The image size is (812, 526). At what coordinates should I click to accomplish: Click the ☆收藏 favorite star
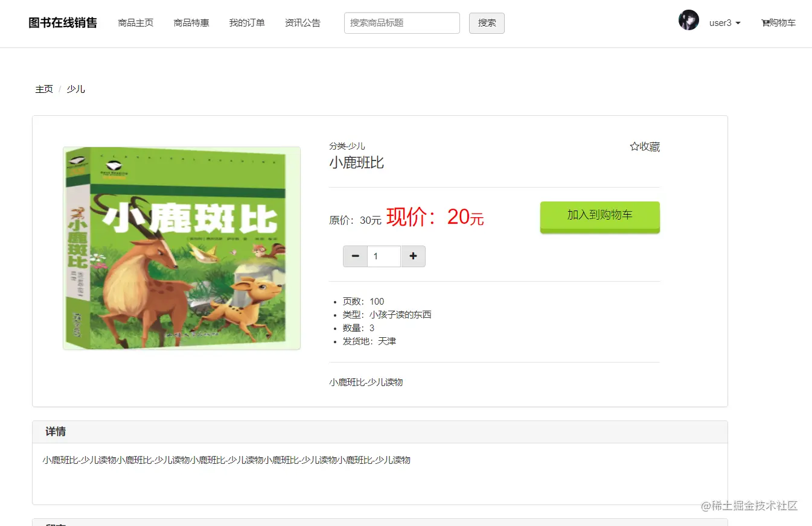[645, 147]
